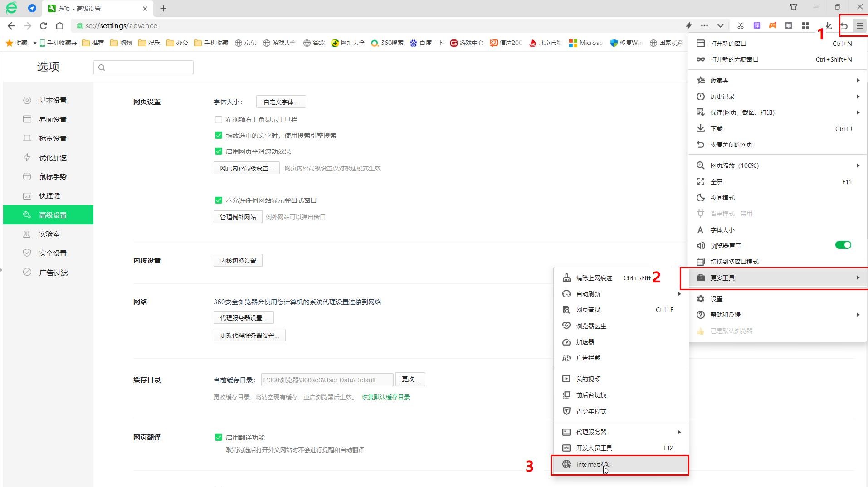Toggle the browser sound switch
This screenshot has width=868, height=487.
pos(843,245)
